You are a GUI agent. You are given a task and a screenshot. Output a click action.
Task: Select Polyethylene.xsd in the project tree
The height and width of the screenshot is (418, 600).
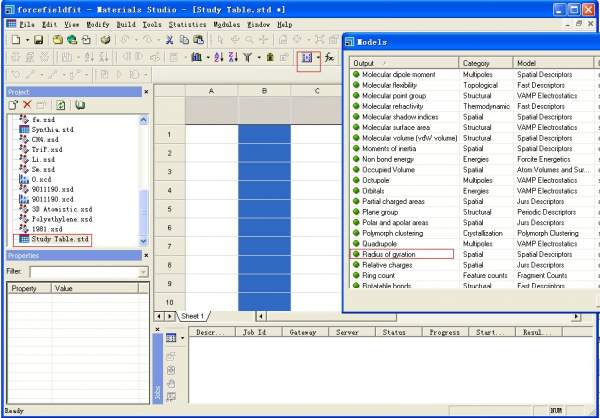coord(62,219)
